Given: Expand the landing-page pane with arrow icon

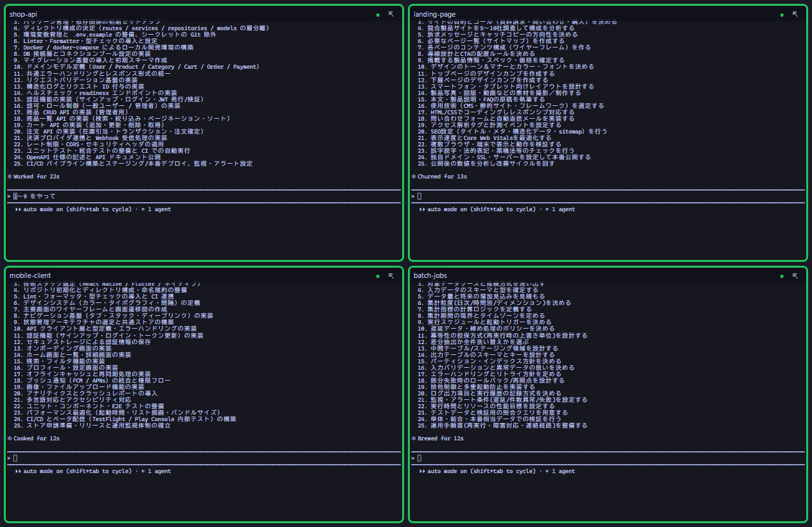Looking at the screenshot, I should [x=795, y=13].
